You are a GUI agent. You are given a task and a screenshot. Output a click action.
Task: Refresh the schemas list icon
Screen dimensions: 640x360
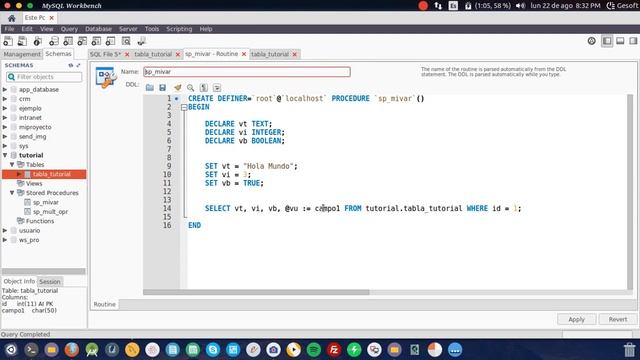(71, 65)
